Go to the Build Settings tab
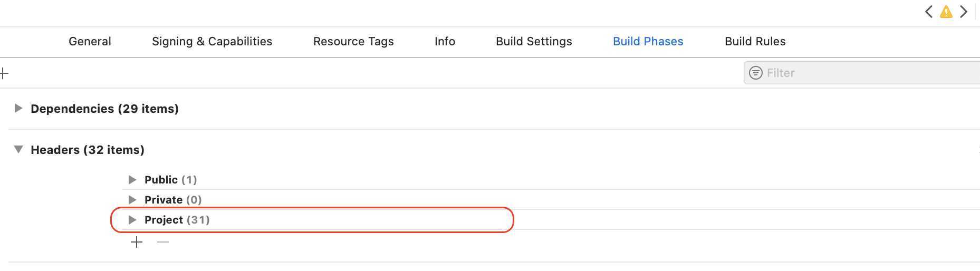 click(534, 41)
